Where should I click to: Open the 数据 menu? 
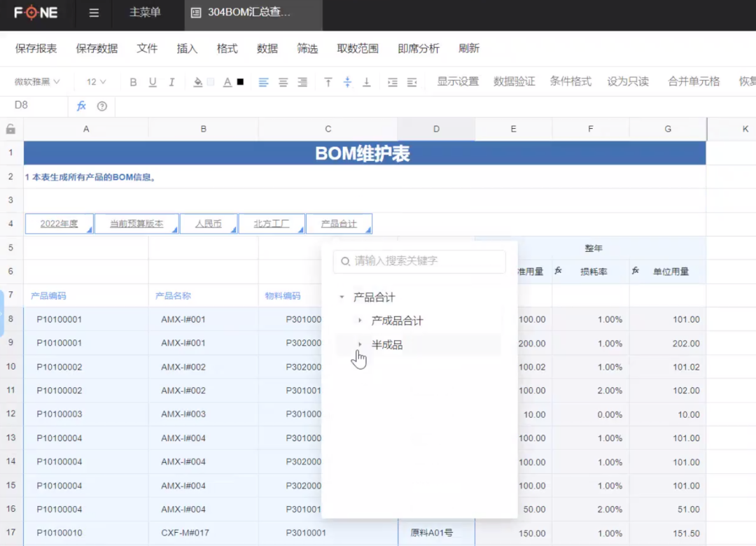(x=267, y=48)
